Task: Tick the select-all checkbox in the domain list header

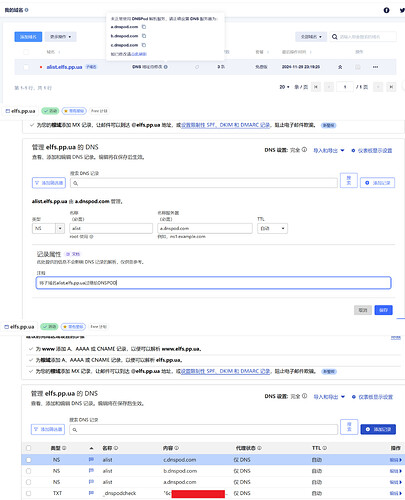Action: pos(26,52)
